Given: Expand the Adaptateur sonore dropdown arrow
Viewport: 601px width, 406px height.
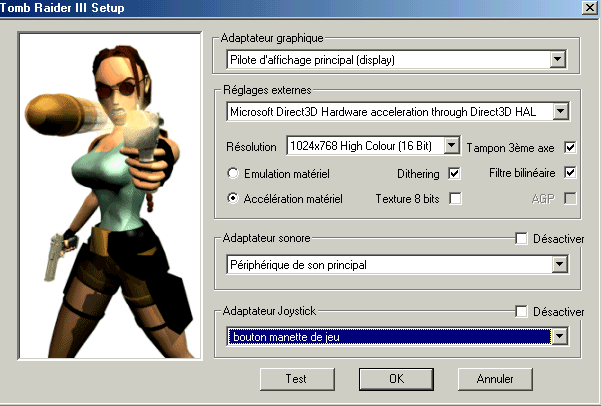Looking at the screenshot, I should [x=560, y=265].
